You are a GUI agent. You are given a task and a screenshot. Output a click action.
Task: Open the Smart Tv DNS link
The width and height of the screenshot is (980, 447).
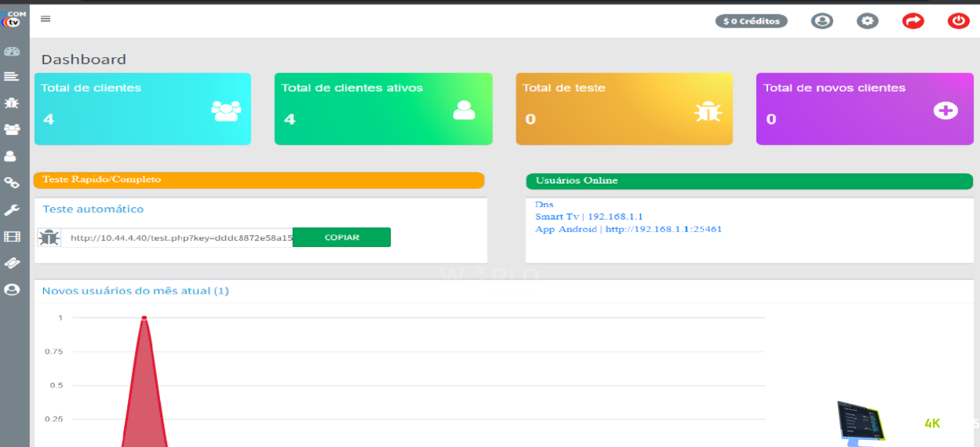pyautogui.click(x=588, y=216)
